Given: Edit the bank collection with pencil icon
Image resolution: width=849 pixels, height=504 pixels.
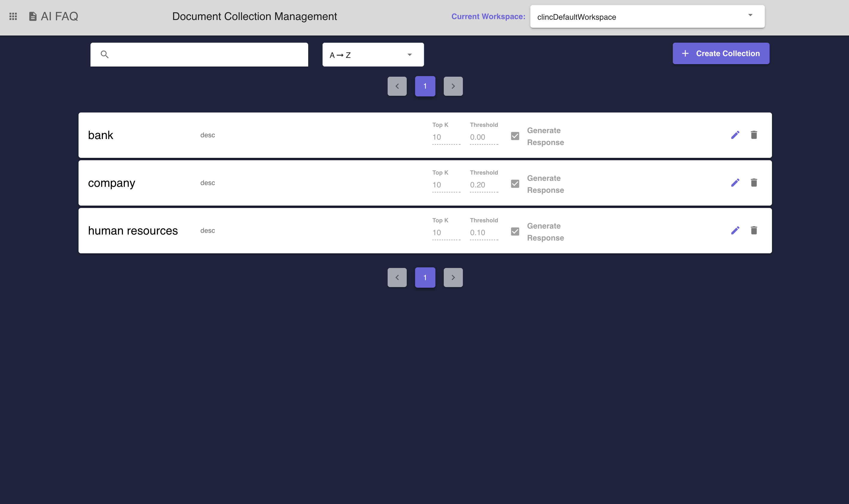Looking at the screenshot, I should [x=735, y=135].
